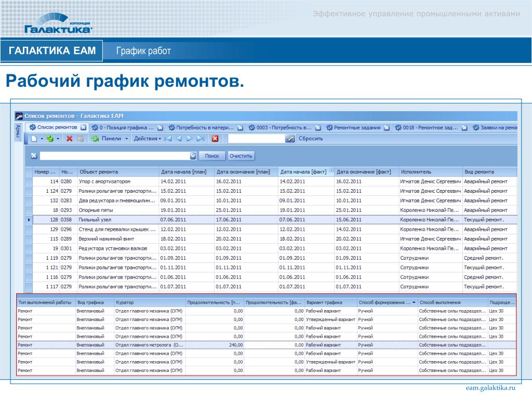Click the Поиск button
Screen dimensions: 532x399
click(x=212, y=156)
